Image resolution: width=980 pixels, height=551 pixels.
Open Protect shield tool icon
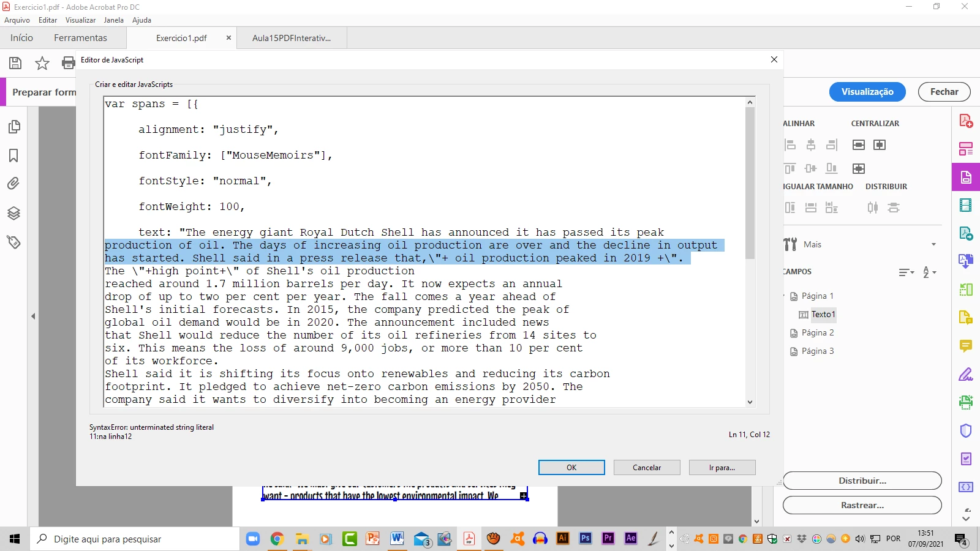[966, 430]
